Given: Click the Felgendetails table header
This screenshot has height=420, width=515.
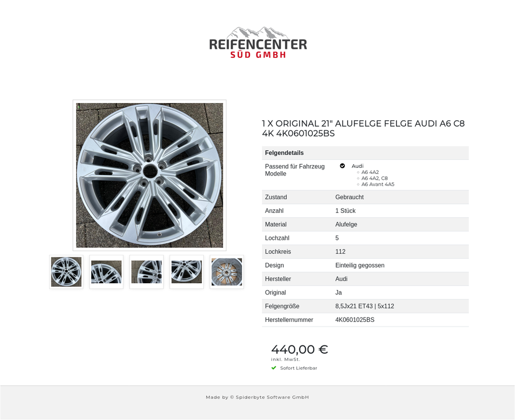Looking at the screenshot, I should point(365,153).
